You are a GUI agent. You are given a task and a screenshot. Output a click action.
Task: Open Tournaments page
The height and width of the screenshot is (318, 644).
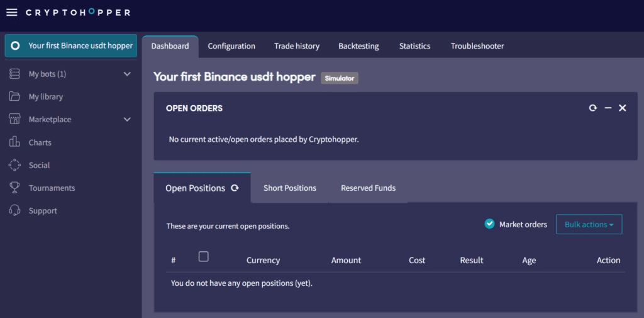coord(52,188)
